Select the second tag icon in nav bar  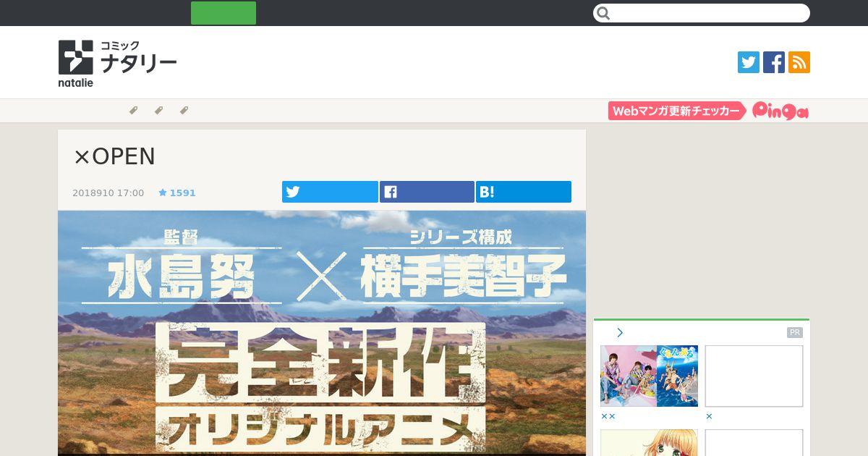[x=158, y=111]
